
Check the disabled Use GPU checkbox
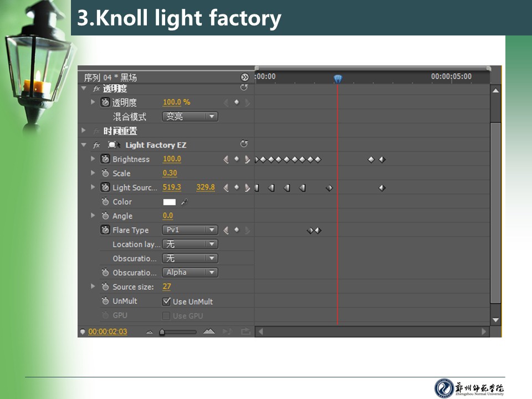click(166, 316)
